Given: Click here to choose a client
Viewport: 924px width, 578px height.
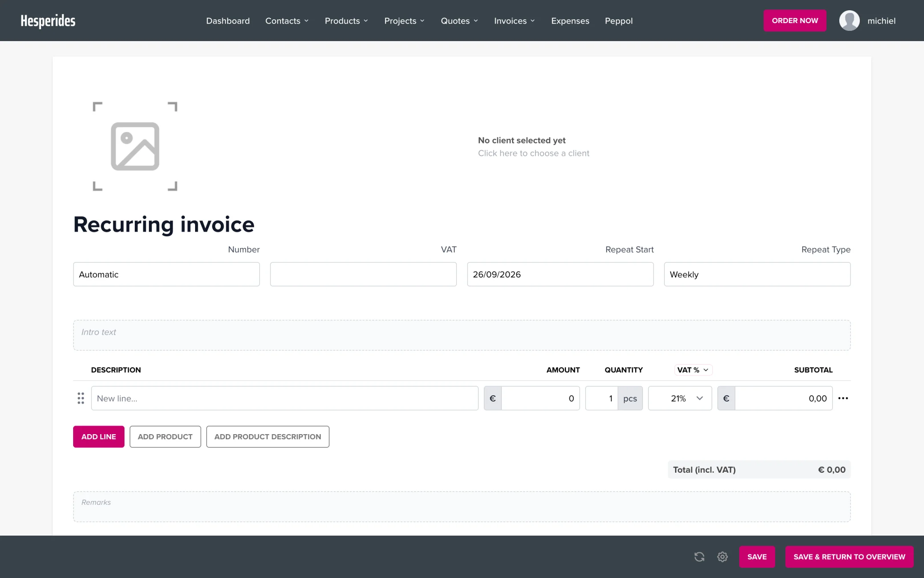Looking at the screenshot, I should [533, 153].
